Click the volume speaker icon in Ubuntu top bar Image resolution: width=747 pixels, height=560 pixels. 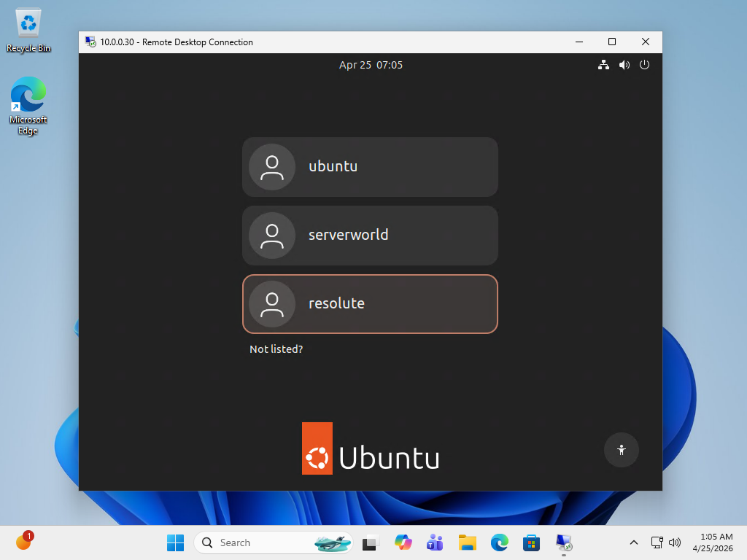pyautogui.click(x=624, y=65)
